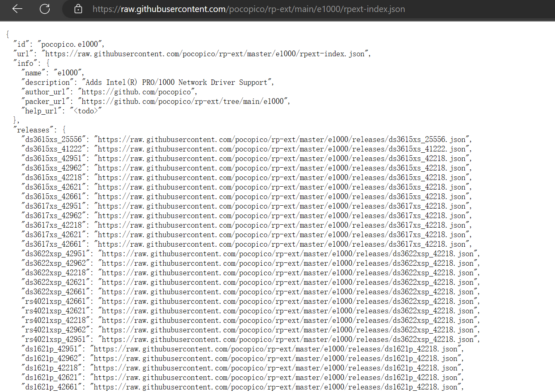Reload the page with refresh icon

45,9
